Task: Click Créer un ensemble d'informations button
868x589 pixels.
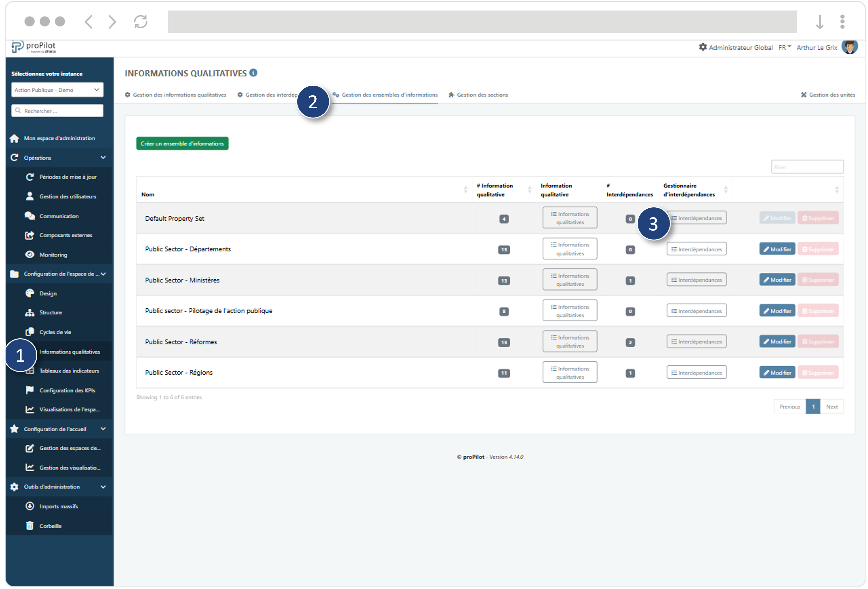Action: point(182,143)
